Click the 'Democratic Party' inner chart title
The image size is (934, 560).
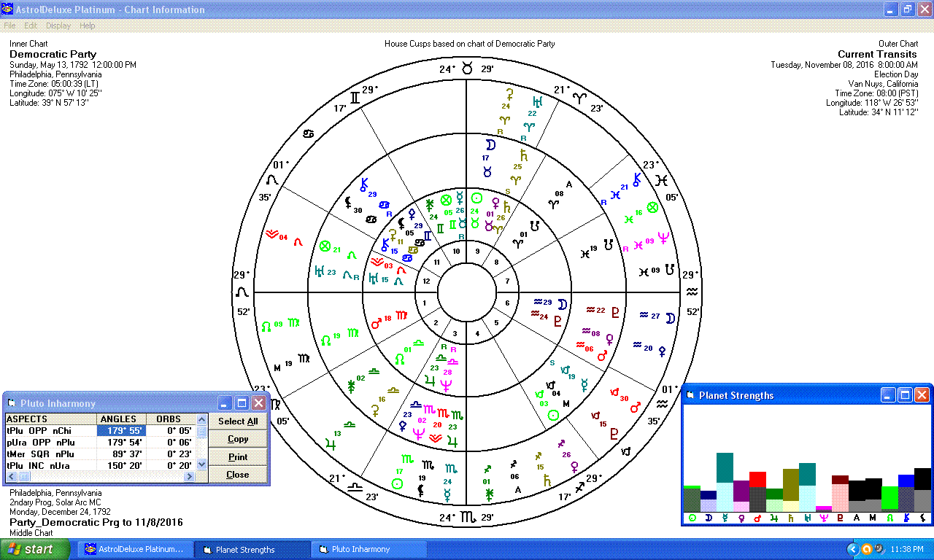pyautogui.click(x=53, y=54)
